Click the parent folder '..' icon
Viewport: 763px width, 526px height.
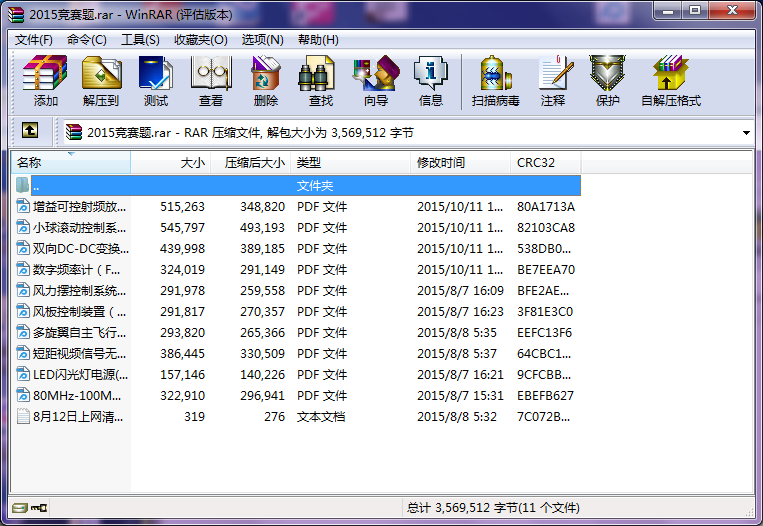(x=22, y=185)
